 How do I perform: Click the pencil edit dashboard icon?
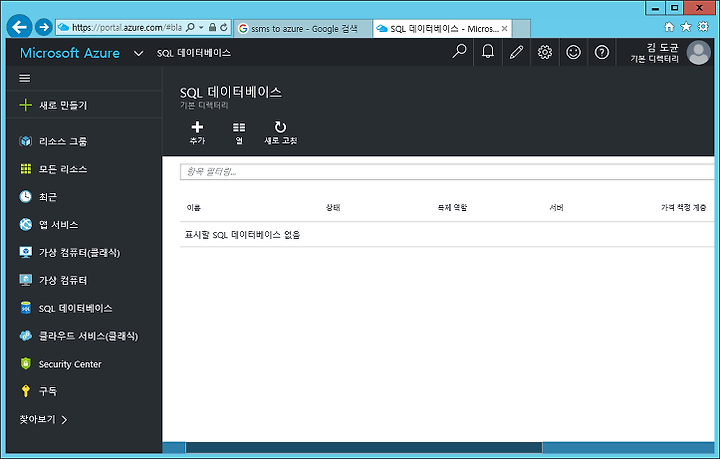click(x=516, y=51)
